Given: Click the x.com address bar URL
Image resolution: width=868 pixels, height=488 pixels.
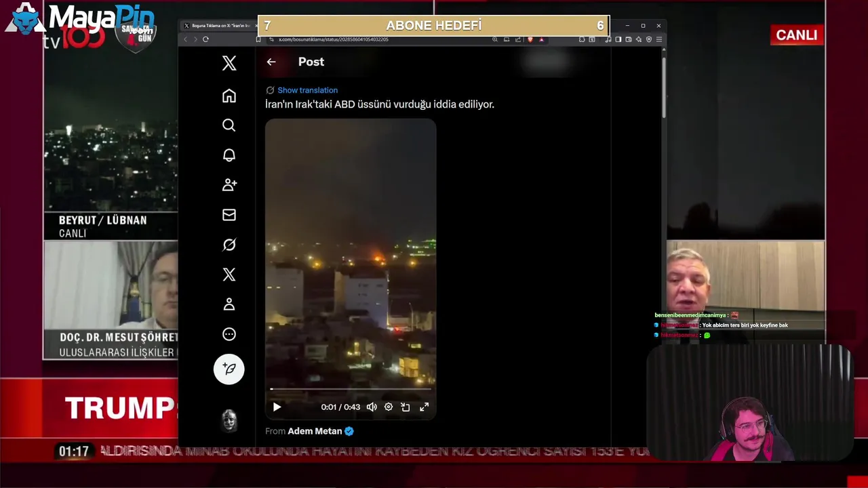Looking at the screenshot, I should [333, 39].
